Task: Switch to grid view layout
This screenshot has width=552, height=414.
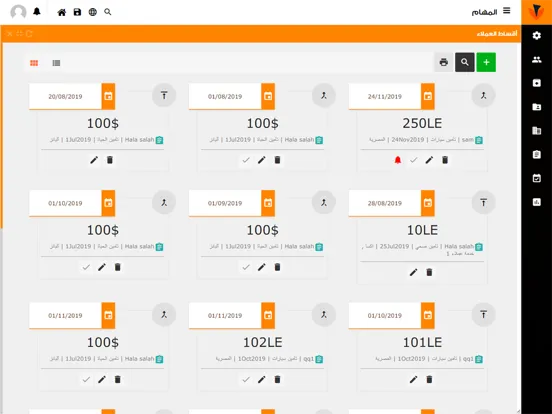Action: pos(34,63)
